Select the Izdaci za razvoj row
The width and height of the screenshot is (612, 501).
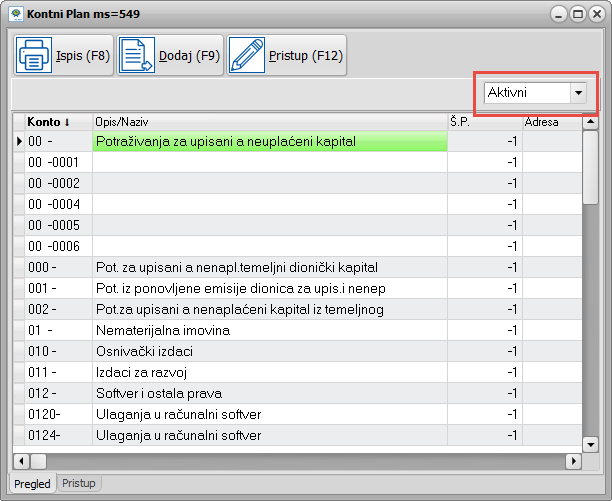(268, 372)
